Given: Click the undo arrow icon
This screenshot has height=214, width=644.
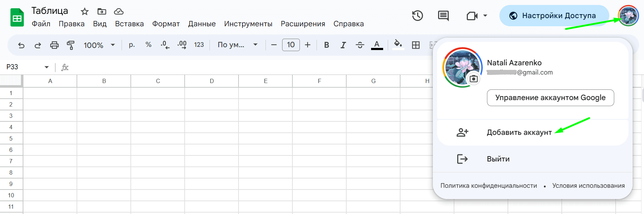Looking at the screenshot, I should [21, 45].
